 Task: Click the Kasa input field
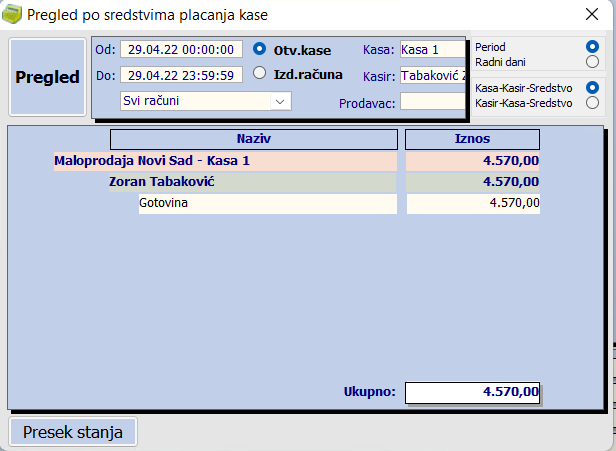coord(433,50)
